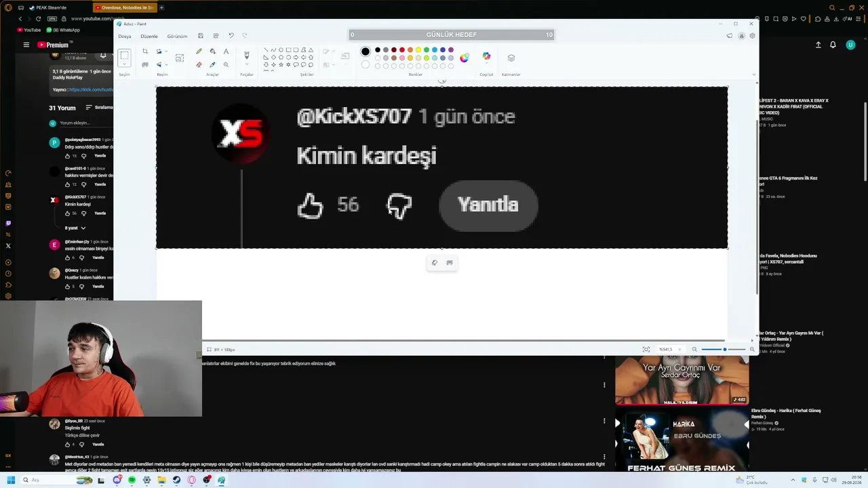Collapse the Paint ribbon chevron
The image size is (868, 488).
(x=754, y=75)
